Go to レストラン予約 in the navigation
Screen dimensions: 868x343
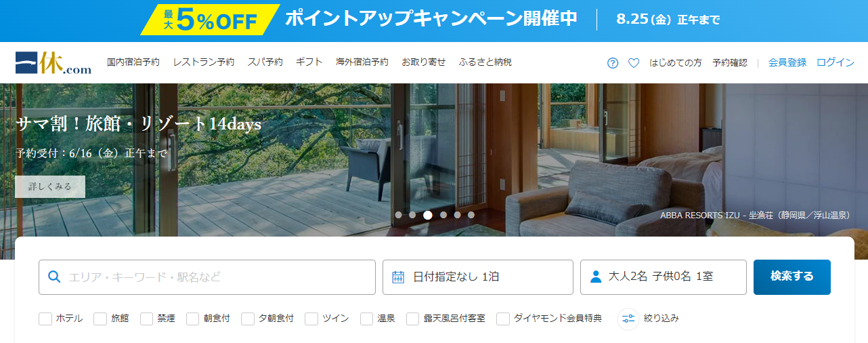click(204, 62)
